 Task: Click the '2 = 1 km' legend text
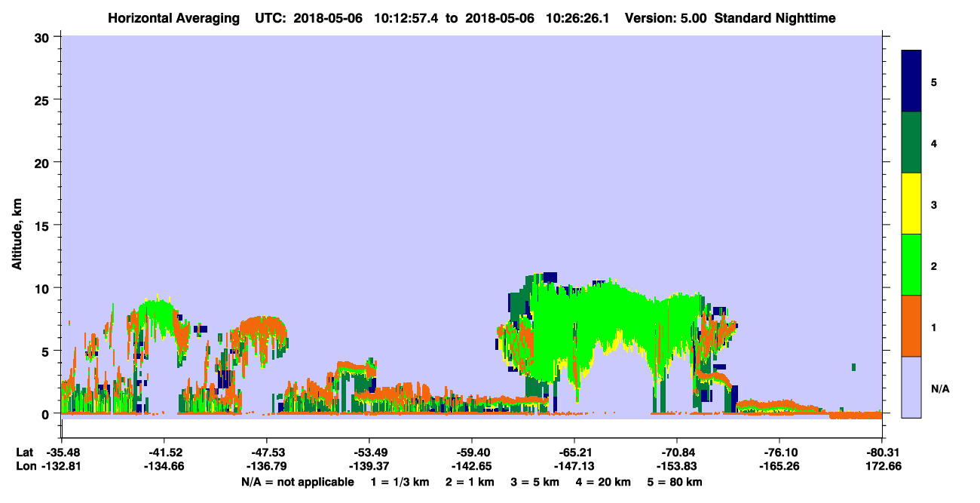[x=468, y=482]
